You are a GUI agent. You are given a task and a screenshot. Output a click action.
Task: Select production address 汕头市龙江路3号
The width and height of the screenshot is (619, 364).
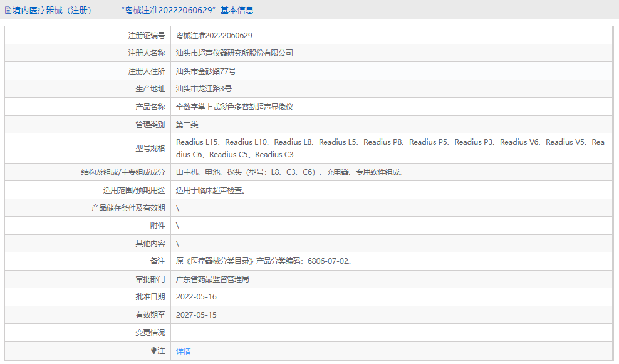[x=204, y=89]
